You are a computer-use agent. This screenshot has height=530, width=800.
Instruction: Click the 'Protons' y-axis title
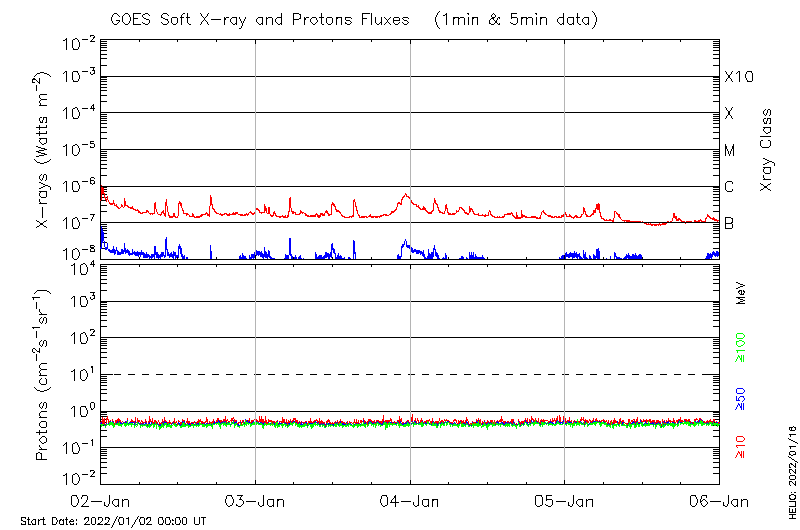point(44,375)
